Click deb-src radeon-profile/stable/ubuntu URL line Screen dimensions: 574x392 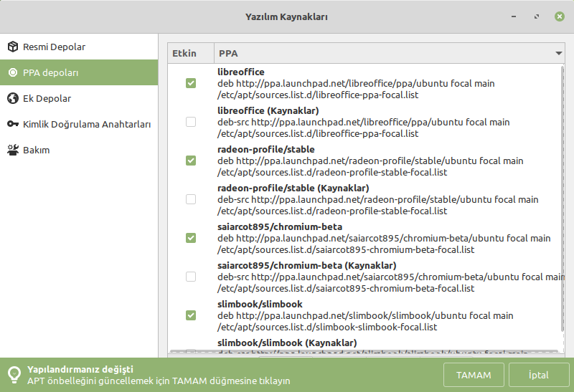pyautogui.click(x=378, y=200)
